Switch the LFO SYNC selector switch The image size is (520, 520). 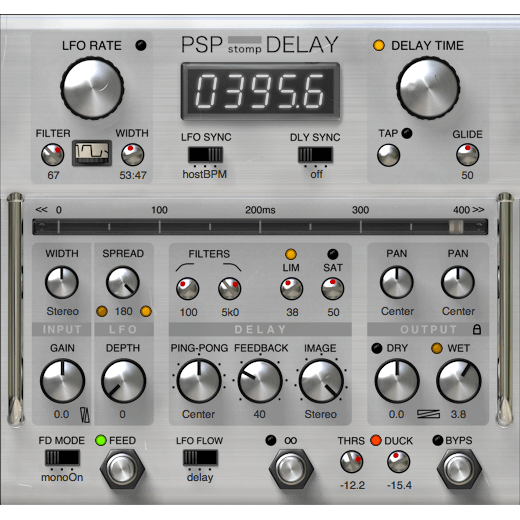tap(205, 155)
